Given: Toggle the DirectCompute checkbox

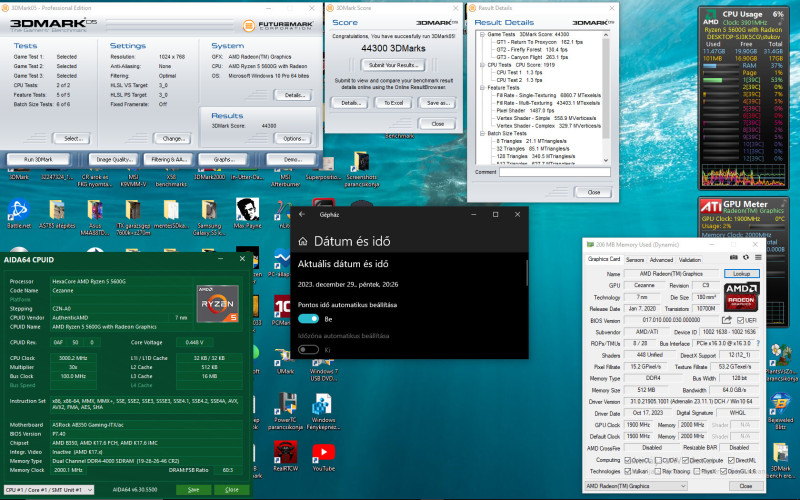Looking at the screenshot, I should point(685,460).
